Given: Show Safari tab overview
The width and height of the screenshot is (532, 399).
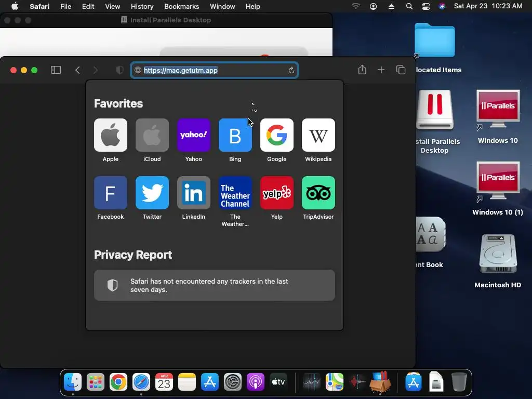Looking at the screenshot, I should (x=401, y=70).
